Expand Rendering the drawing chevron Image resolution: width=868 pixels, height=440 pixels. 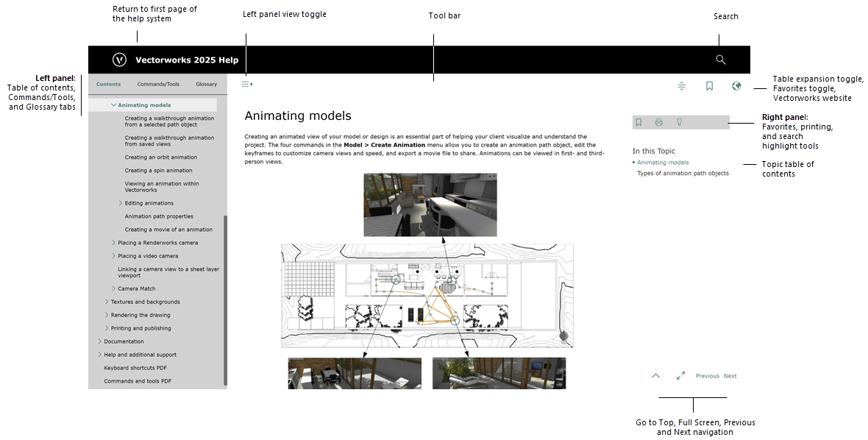(x=106, y=315)
